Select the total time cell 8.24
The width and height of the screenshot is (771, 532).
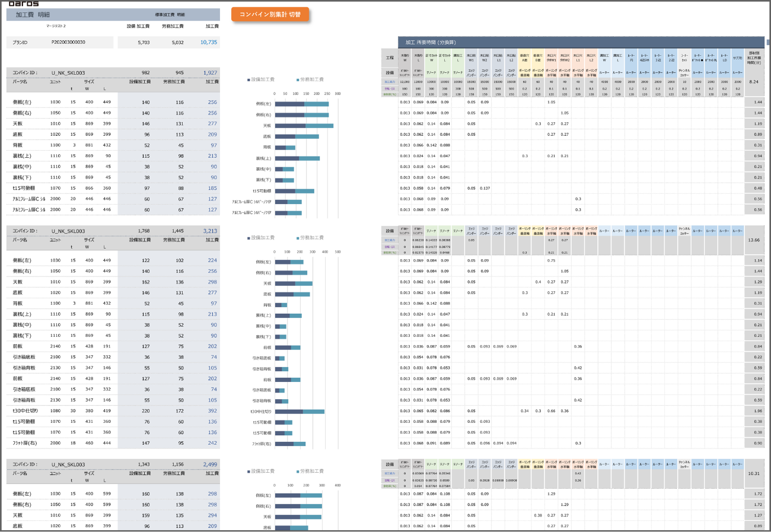[x=754, y=81]
